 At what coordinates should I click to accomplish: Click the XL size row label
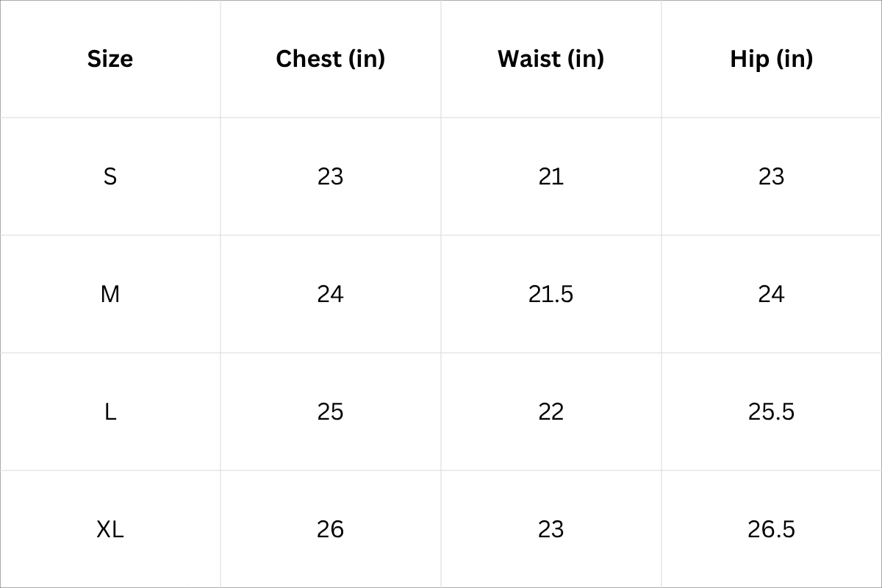pos(110,529)
